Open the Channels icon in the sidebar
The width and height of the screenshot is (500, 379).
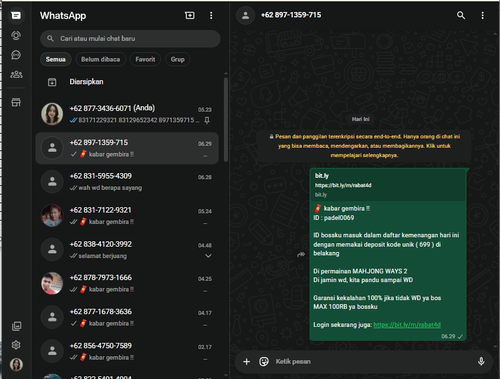[x=16, y=55]
